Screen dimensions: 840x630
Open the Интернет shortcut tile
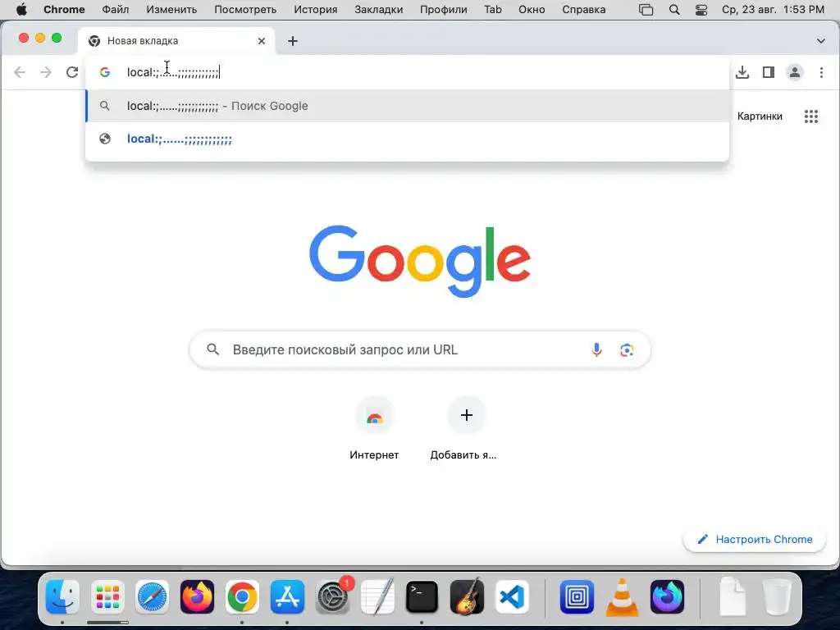[374, 428]
